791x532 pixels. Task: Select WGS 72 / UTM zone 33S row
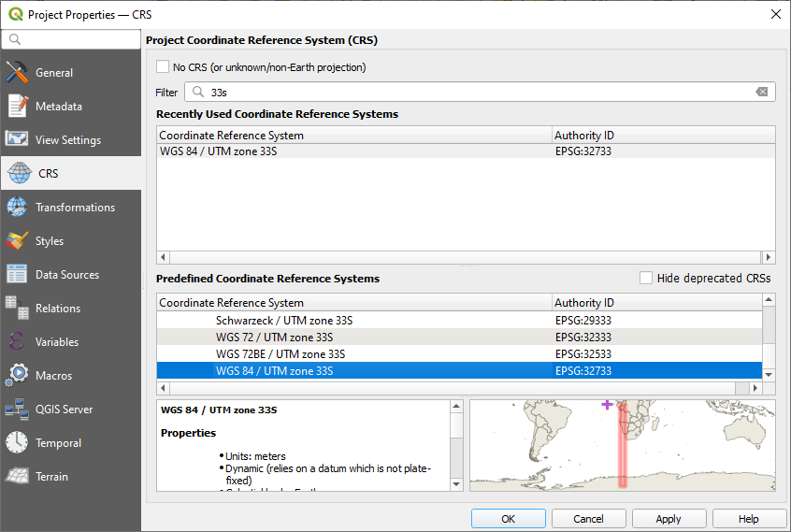(x=274, y=337)
